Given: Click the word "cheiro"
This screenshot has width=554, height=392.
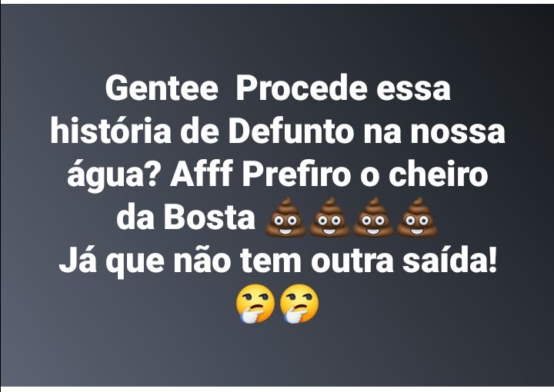Looking at the screenshot, I should point(438,174).
